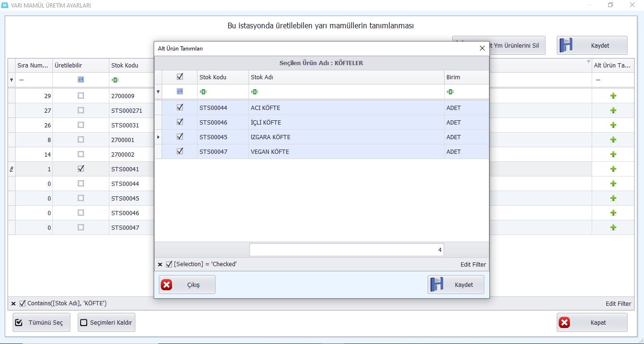Screen dimensions: 644x344
Task: Disable Contains([Stok Adı], 'KÖFTE') filter checkbox
Action: point(23,303)
